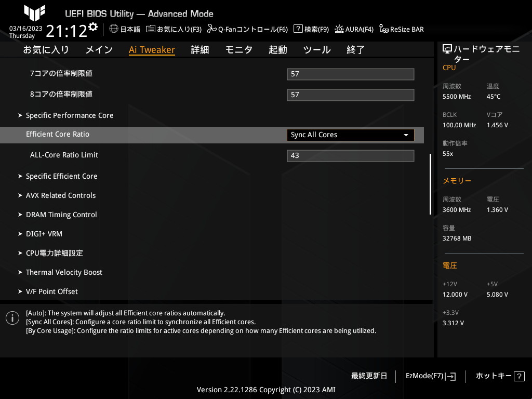Click the Q-Fan control fan icon
The width and height of the screenshot is (532, 399).
pos(212,29)
